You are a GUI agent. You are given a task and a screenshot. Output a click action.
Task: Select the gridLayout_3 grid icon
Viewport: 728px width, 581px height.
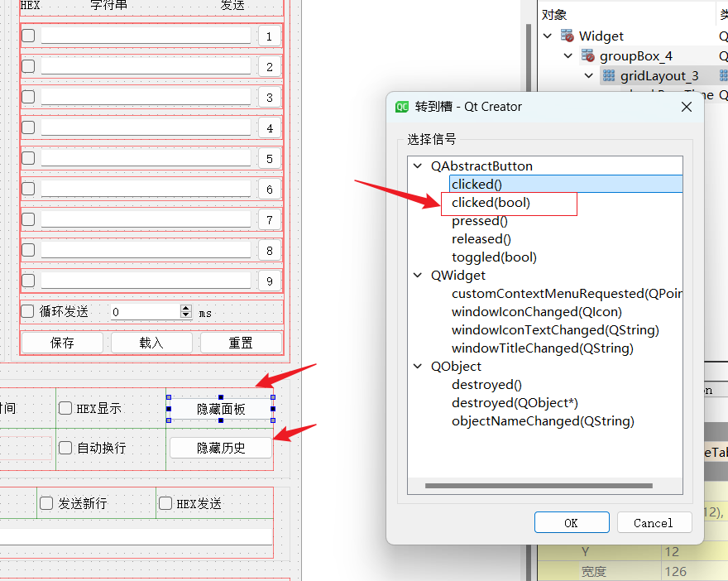coord(609,75)
